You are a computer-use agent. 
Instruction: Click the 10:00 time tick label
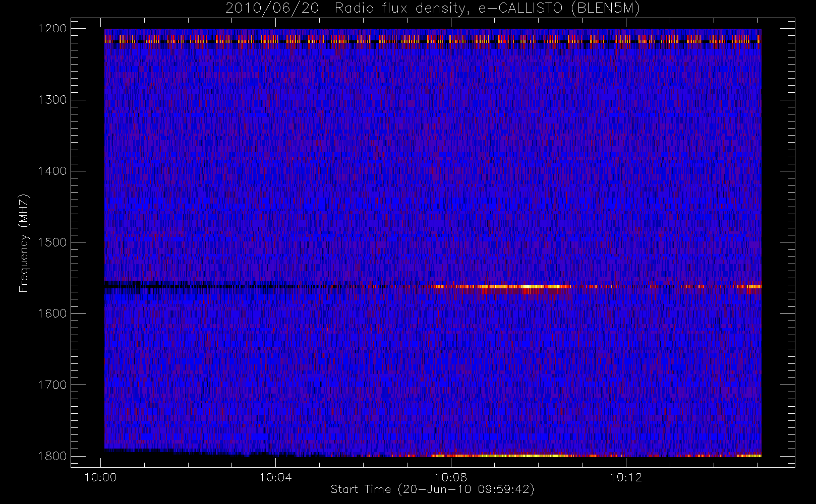point(100,477)
